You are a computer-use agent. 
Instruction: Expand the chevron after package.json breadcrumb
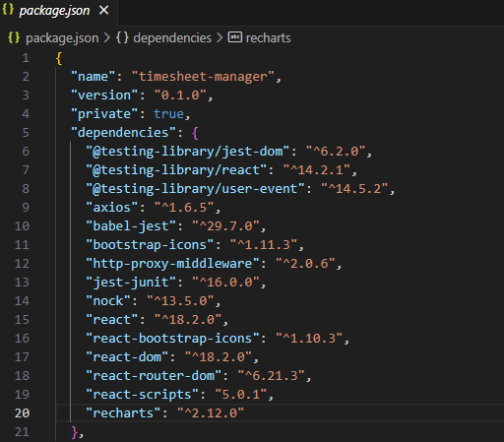[107, 37]
